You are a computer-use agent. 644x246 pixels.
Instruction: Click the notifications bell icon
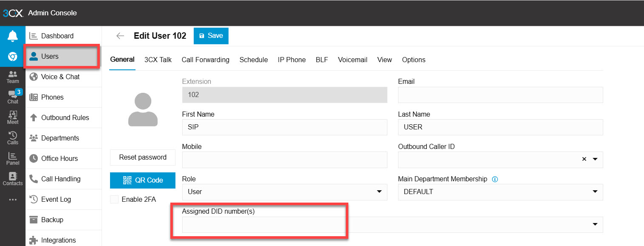(x=13, y=36)
